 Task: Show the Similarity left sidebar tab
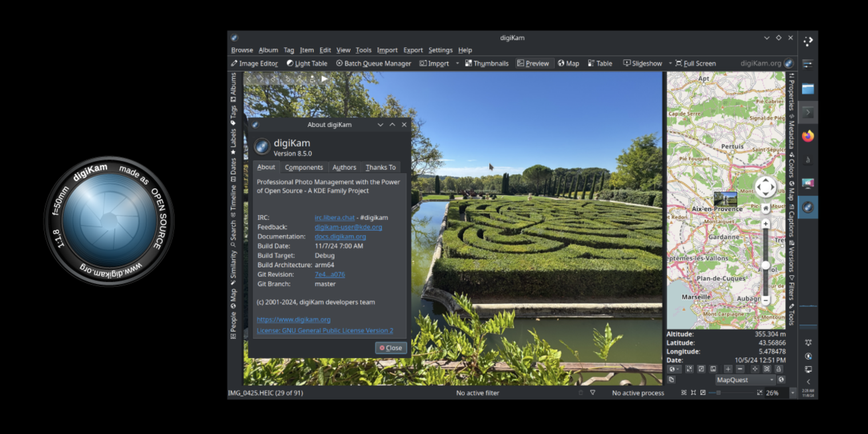[x=234, y=268]
